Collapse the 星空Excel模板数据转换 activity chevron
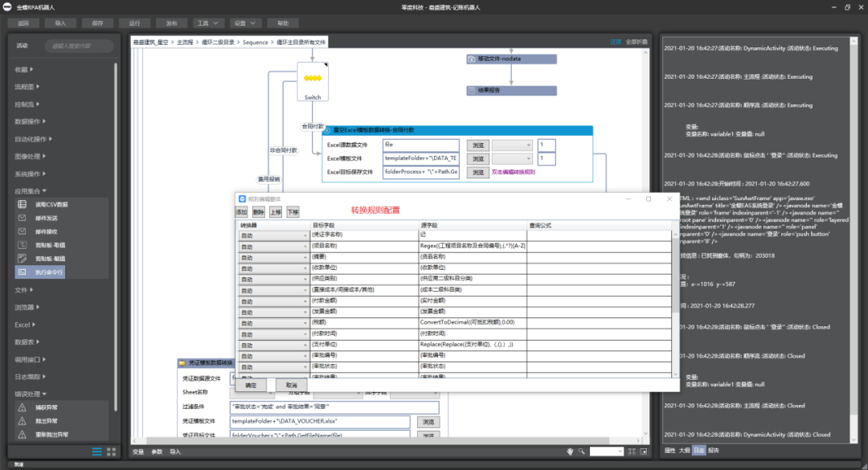The image size is (868, 470). point(327,130)
